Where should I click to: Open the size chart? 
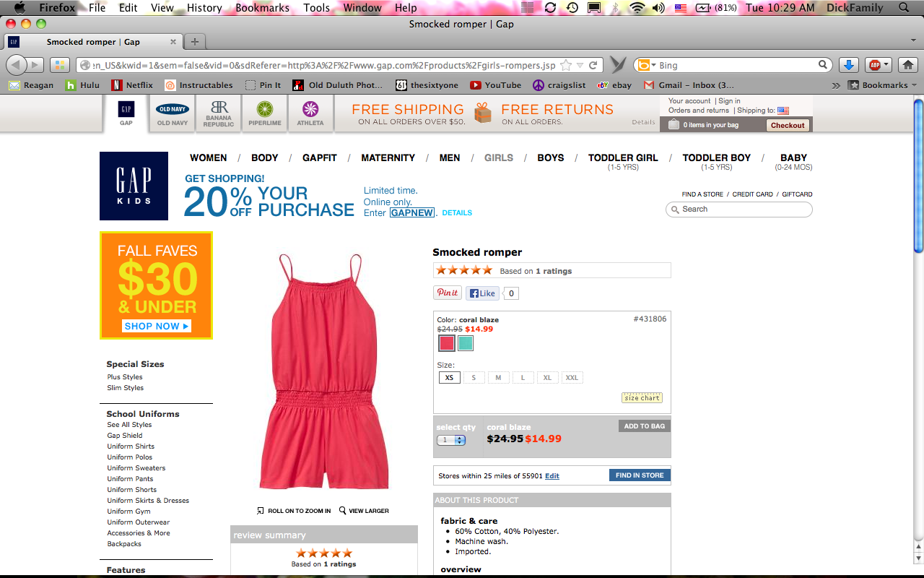click(x=642, y=398)
